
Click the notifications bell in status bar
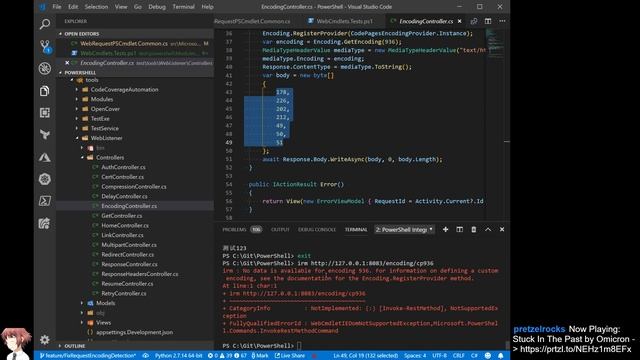[x=501, y=356]
